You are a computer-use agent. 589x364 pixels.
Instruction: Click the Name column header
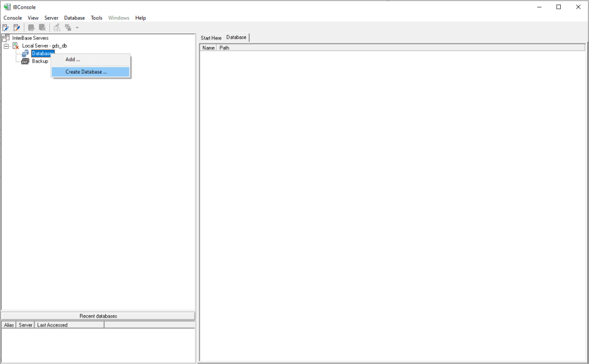(x=208, y=48)
